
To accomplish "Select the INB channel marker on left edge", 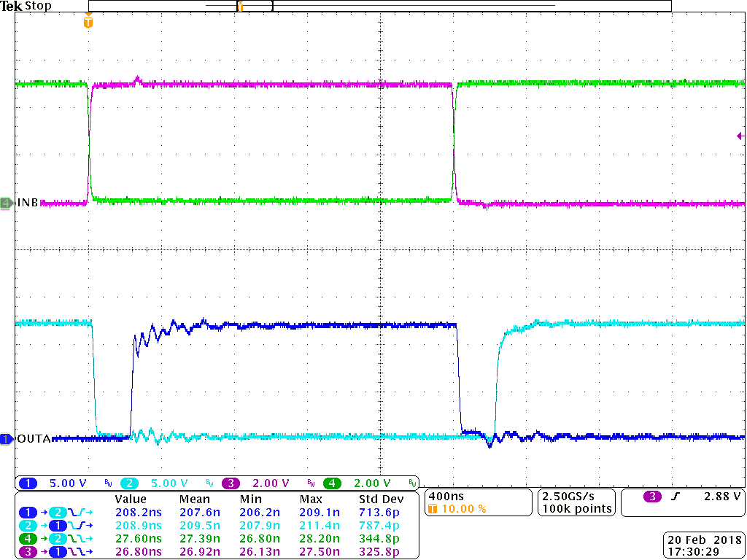I will (x=7, y=203).
